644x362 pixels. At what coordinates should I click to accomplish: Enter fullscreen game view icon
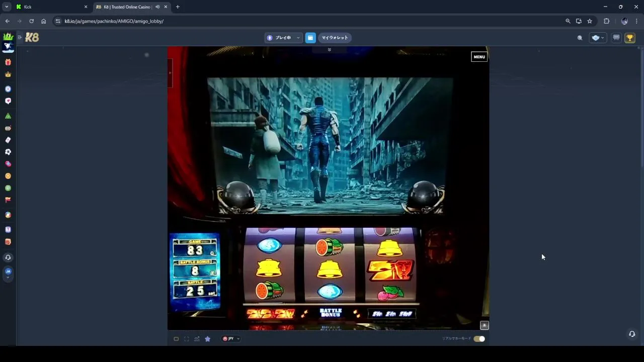(x=186, y=339)
